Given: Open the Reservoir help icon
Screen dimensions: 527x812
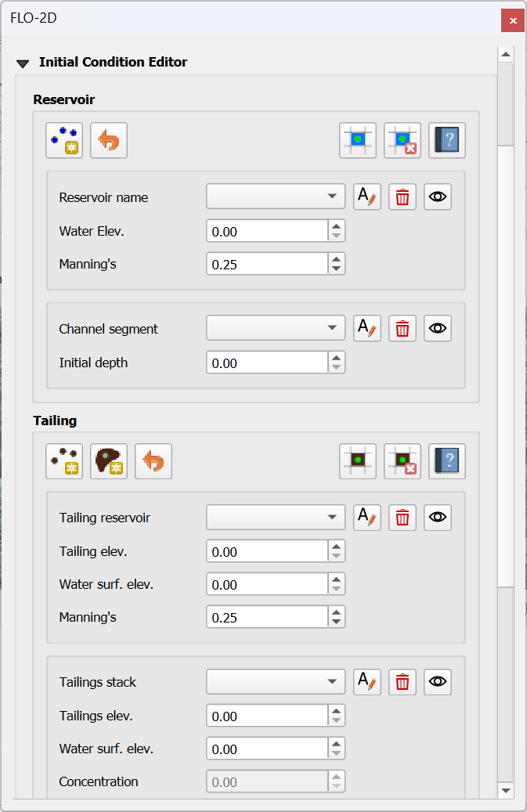Looking at the screenshot, I should click(x=446, y=140).
